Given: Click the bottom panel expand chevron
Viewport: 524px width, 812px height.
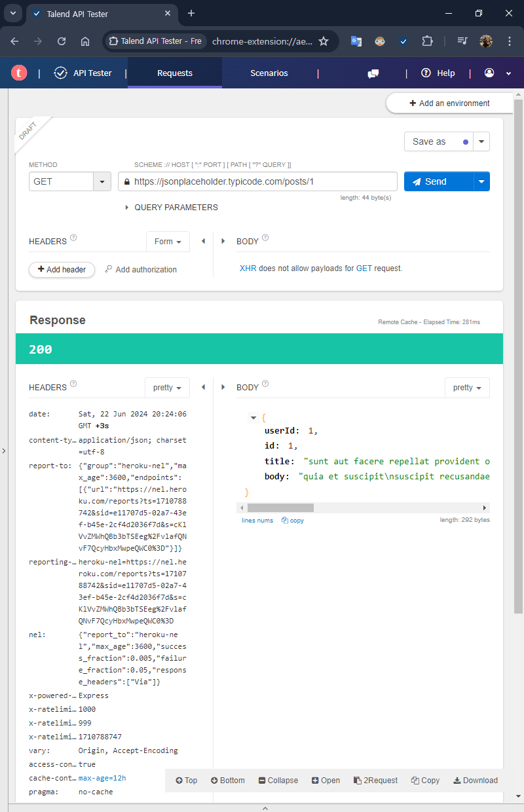Looking at the screenshot, I should click(x=265, y=808).
